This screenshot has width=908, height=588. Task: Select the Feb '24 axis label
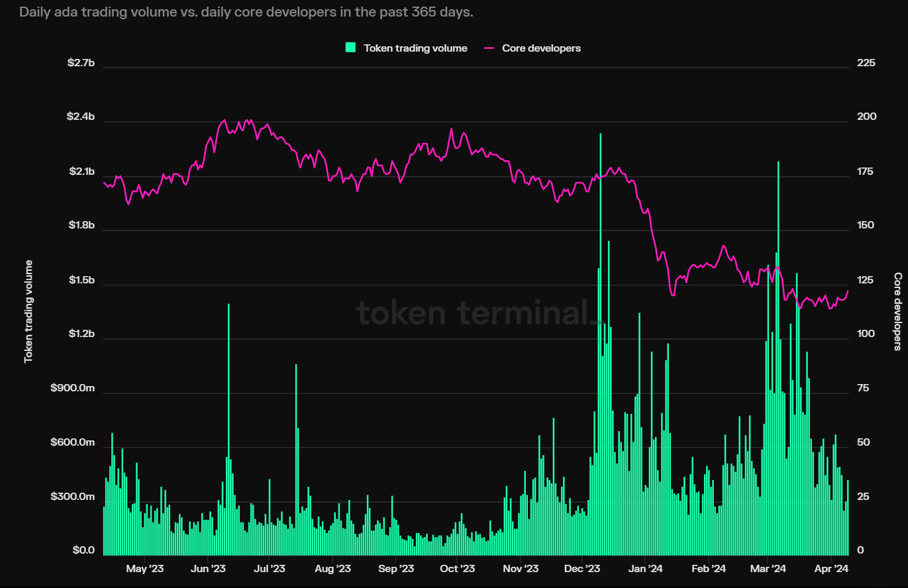[709, 568]
